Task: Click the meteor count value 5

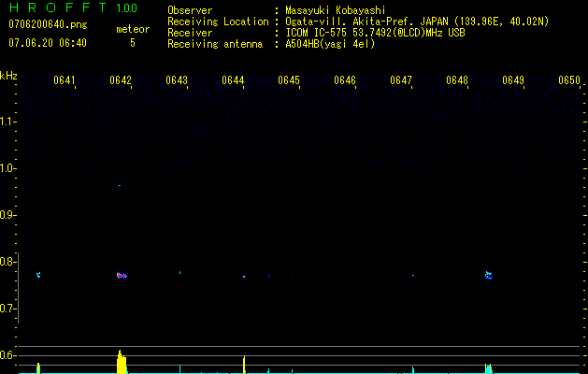Action: click(133, 43)
